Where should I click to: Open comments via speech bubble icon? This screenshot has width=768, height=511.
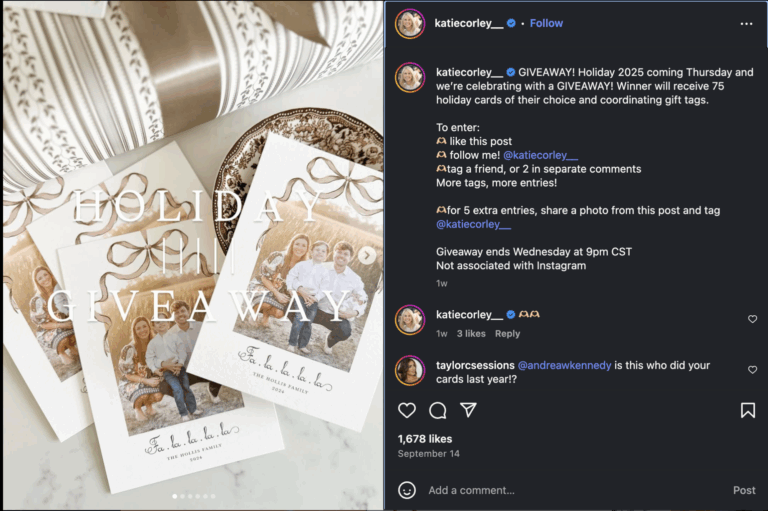coord(437,410)
